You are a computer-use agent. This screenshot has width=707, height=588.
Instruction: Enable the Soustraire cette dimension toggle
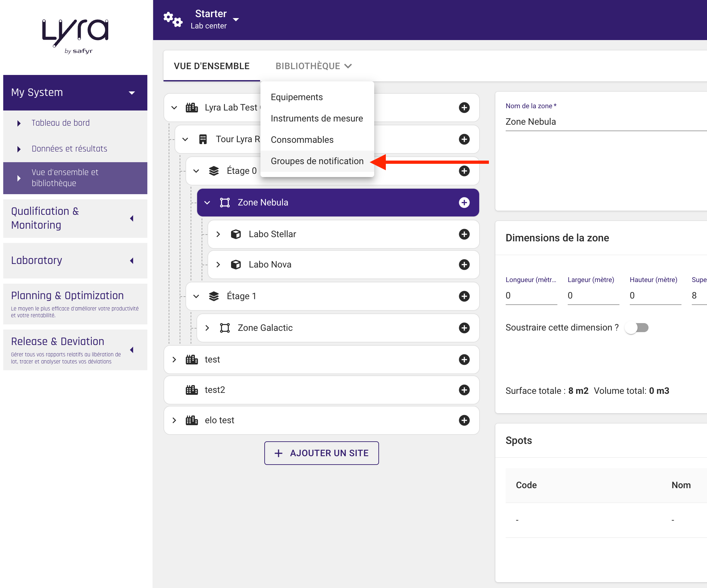click(x=636, y=327)
